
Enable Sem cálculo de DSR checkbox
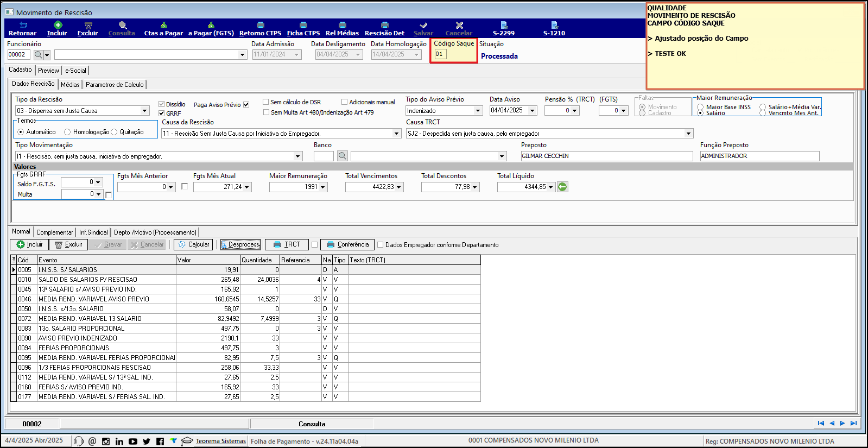[x=266, y=102]
